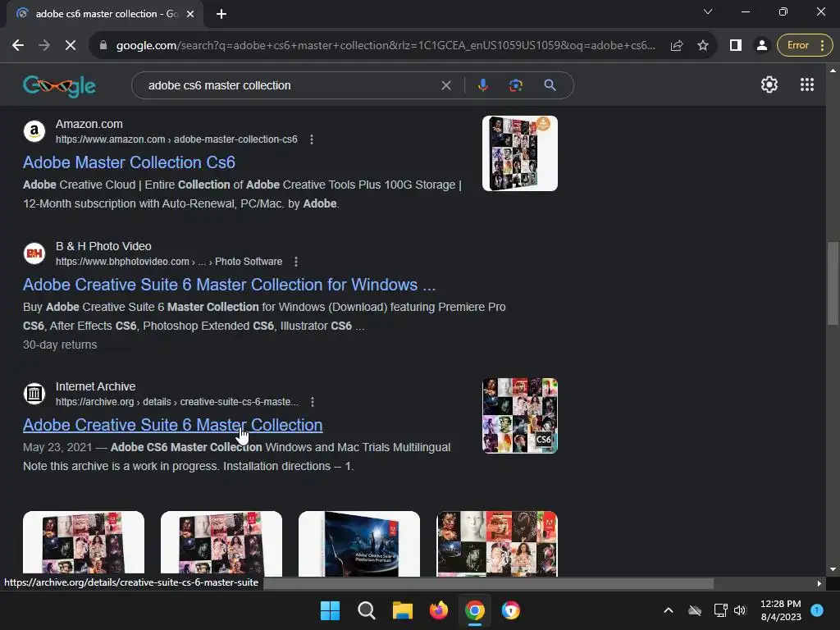This screenshot has height=630, width=840.
Task: Click the OneDrive cloud tray icon
Action: click(695, 610)
